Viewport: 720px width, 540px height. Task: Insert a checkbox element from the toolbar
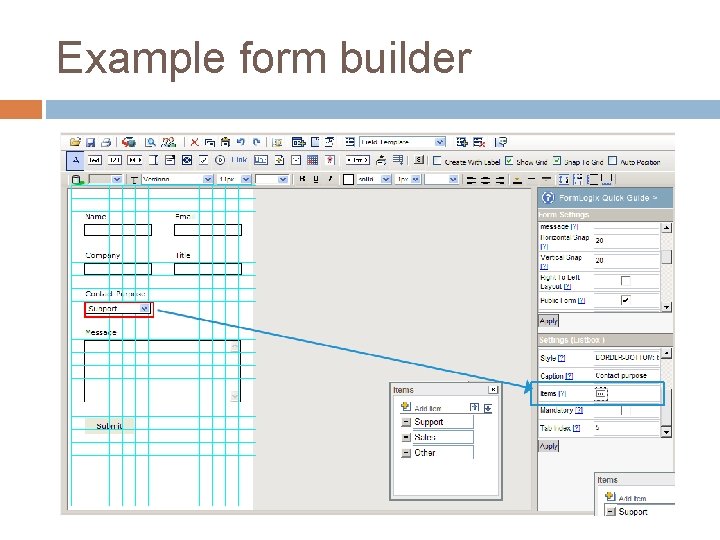[203, 160]
